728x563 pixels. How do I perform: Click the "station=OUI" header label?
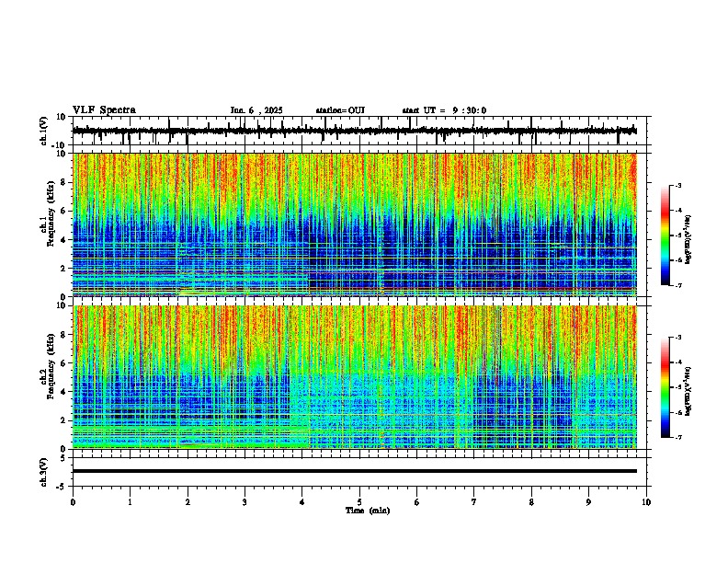[x=340, y=110]
